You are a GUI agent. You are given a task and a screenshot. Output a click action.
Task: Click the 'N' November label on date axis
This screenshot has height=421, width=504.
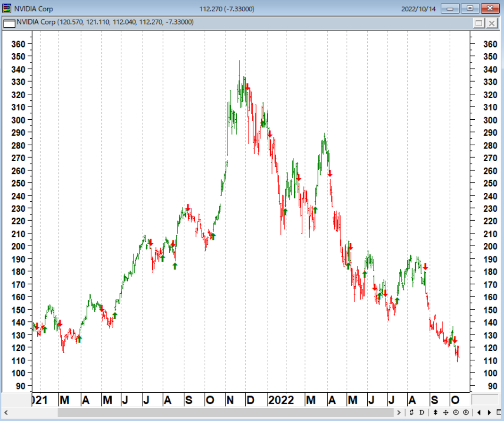230,400
